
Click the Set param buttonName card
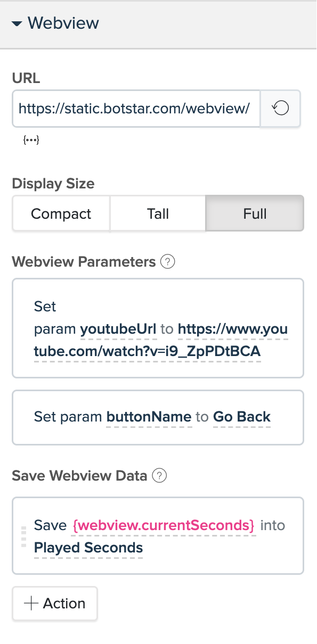coord(158,417)
